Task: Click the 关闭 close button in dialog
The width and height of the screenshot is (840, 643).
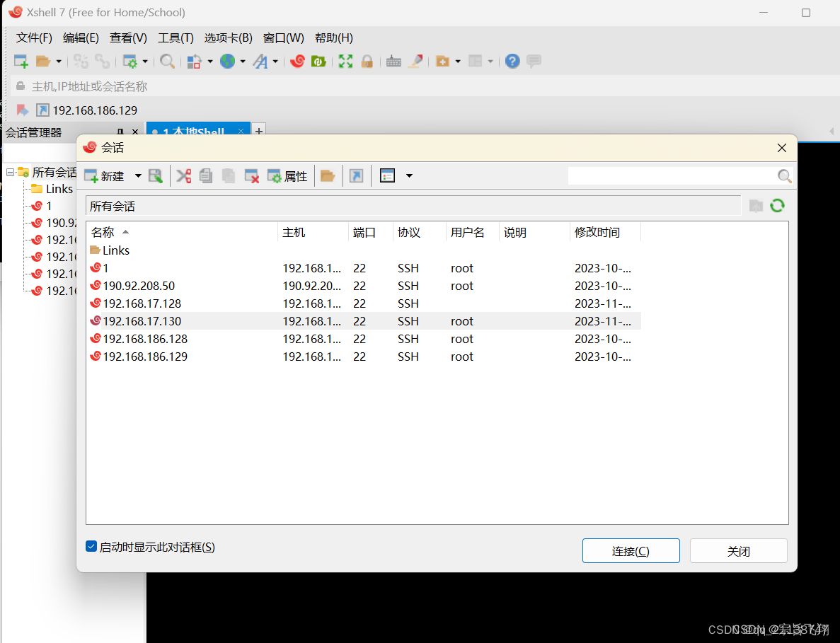Action: coord(738,550)
